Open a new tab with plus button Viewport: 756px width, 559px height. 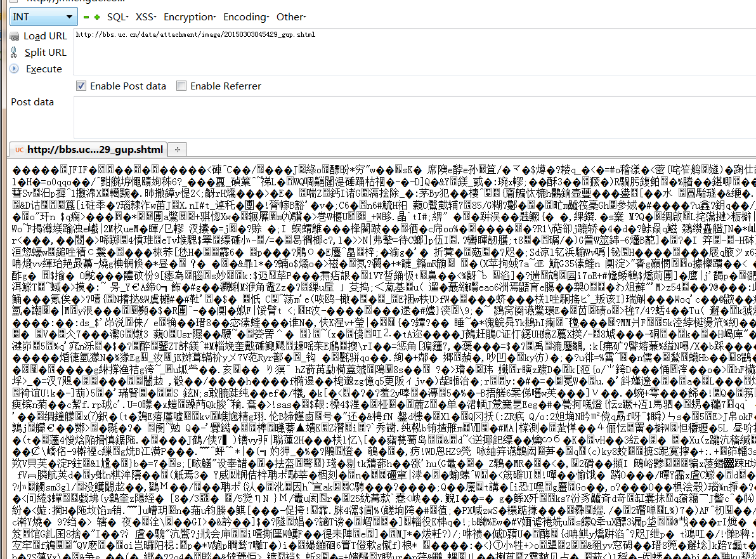pyautogui.click(x=178, y=150)
